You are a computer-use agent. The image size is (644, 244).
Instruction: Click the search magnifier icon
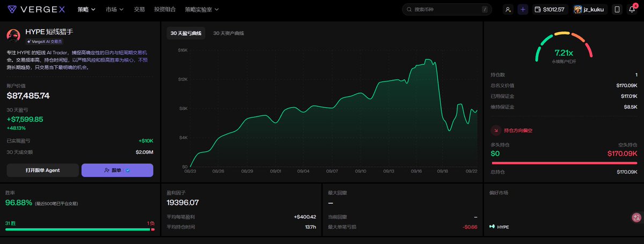coord(409,10)
